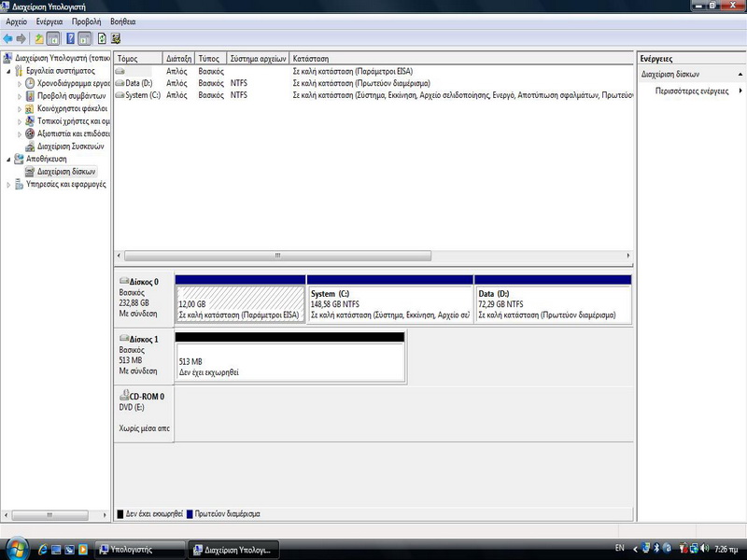The height and width of the screenshot is (560, 747).
Task: Click the gray Forward arrow in toolbar
Action: pyautogui.click(x=21, y=38)
